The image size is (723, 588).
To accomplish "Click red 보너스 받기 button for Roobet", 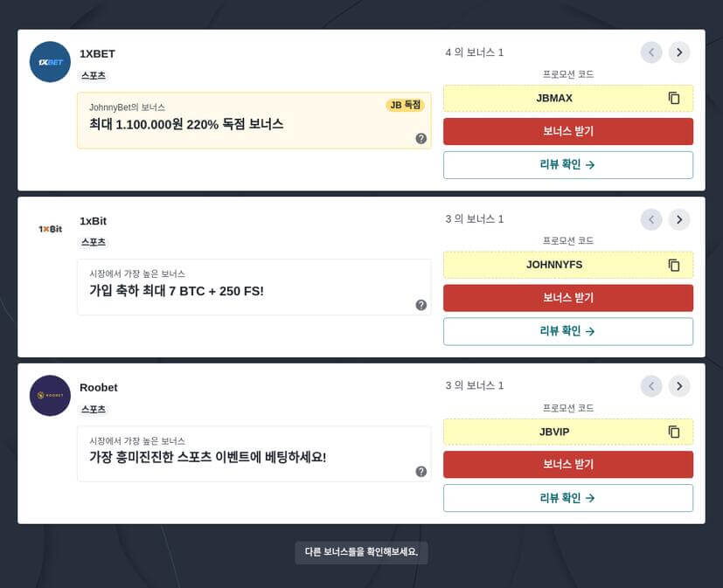I will 568,465.
